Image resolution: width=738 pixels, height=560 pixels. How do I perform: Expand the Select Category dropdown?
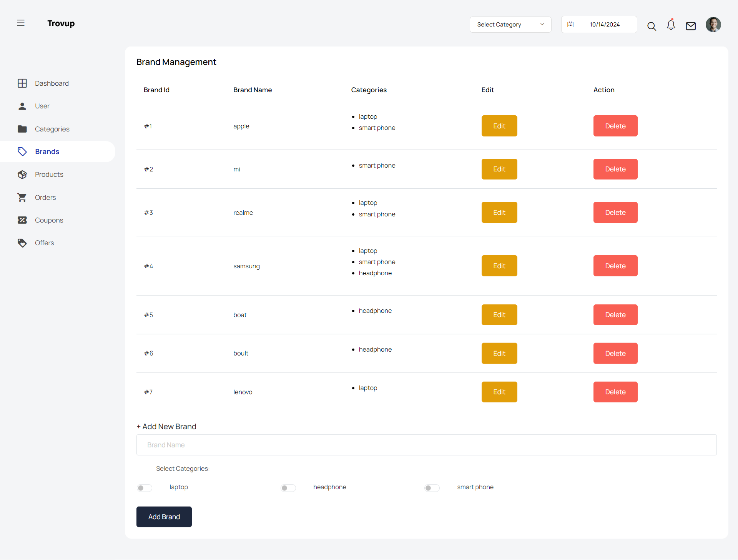(x=510, y=25)
